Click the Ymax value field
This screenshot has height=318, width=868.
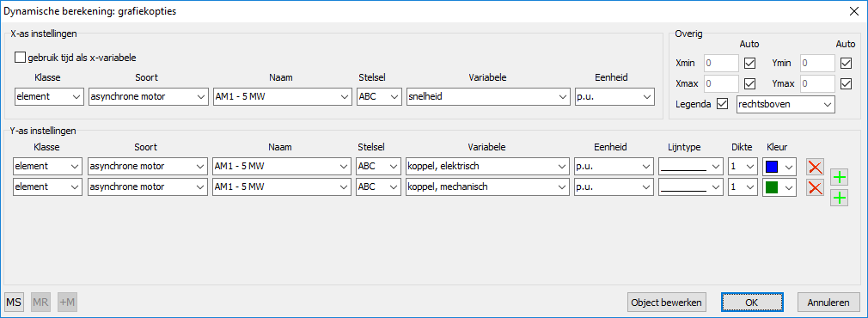pos(817,83)
